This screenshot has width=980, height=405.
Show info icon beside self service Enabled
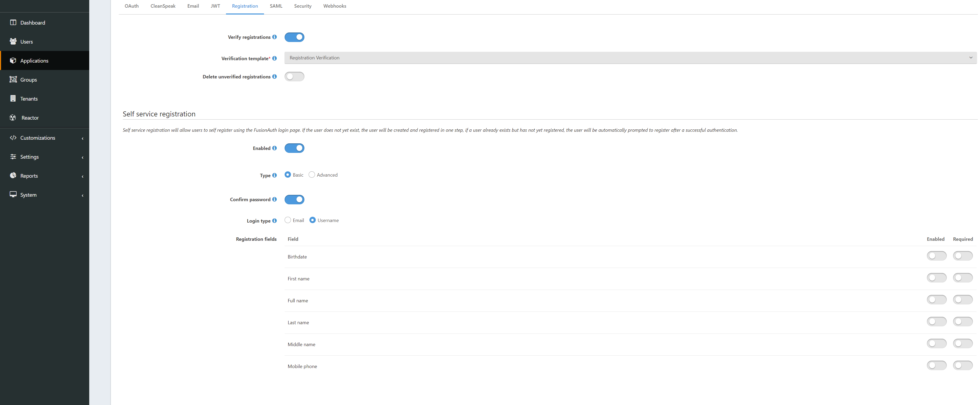point(274,148)
